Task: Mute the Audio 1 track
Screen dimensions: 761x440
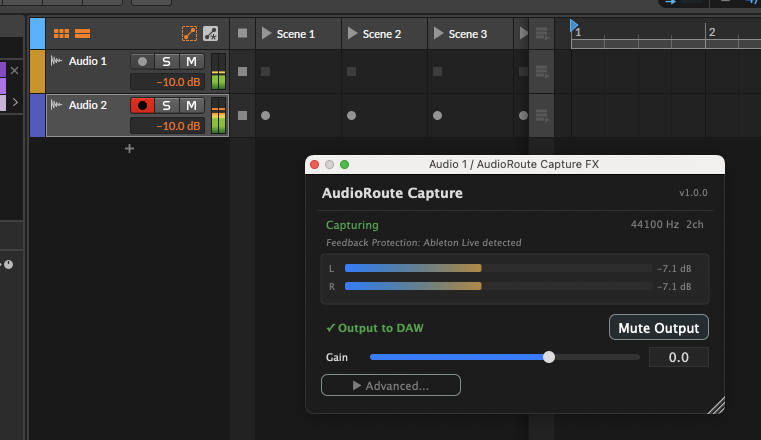Action: pyautogui.click(x=192, y=62)
